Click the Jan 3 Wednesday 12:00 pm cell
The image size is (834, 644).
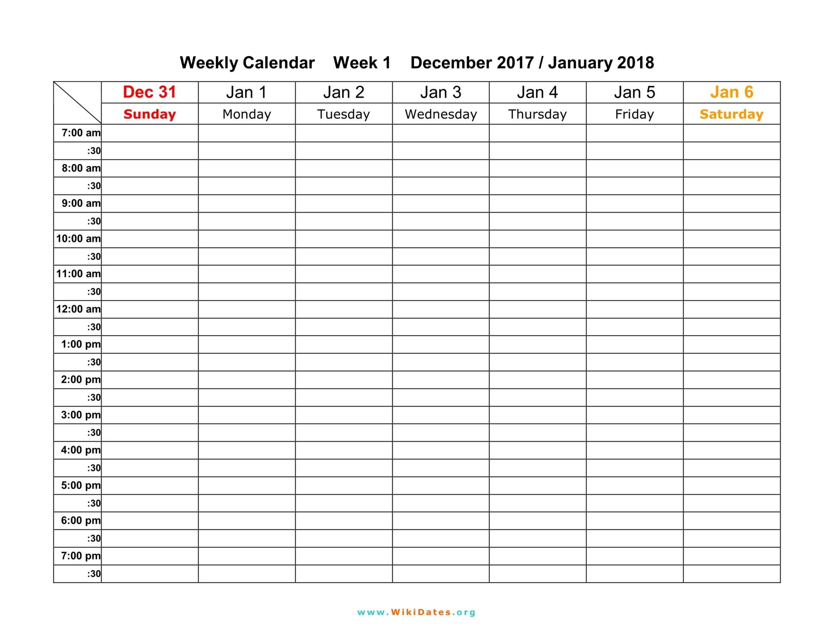pos(439,309)
